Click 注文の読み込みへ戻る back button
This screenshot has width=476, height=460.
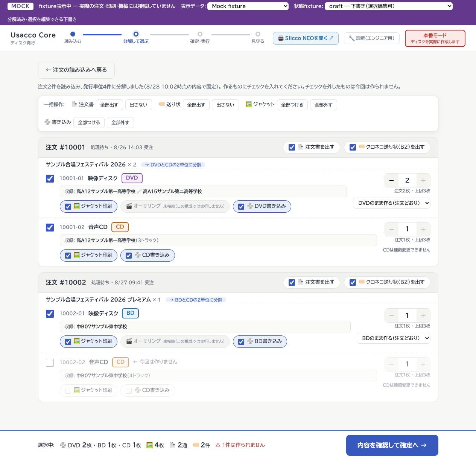(76, 70)
